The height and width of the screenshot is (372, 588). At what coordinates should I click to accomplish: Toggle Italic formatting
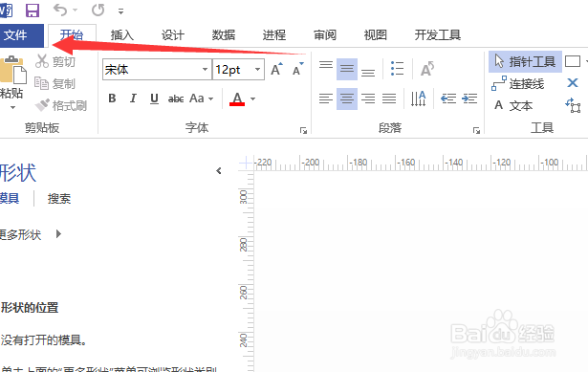(x=133, y=98)
